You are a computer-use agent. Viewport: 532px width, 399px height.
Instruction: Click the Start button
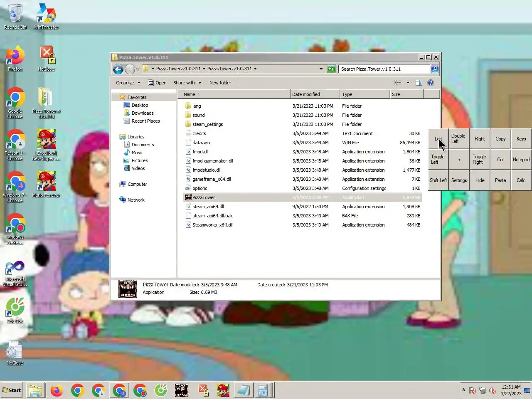[12, 390]
